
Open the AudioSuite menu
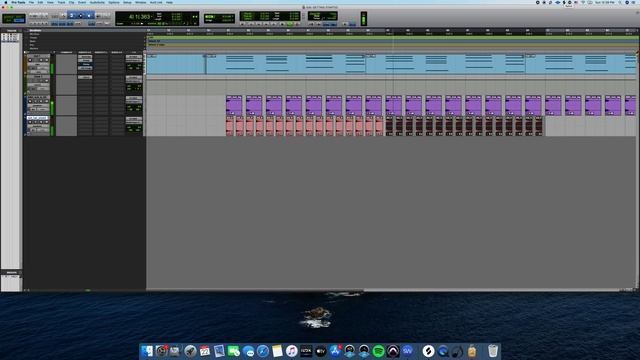tap(97, 2)
